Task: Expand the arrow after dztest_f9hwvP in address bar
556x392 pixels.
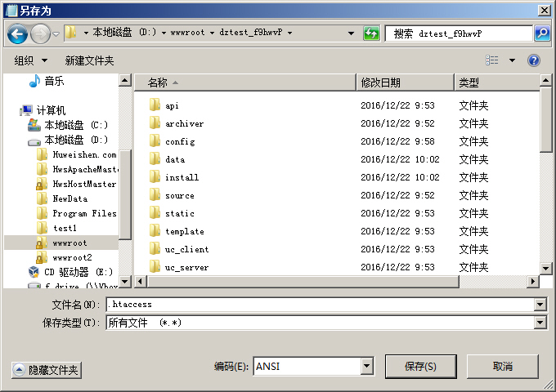Action: pos(289,33)
